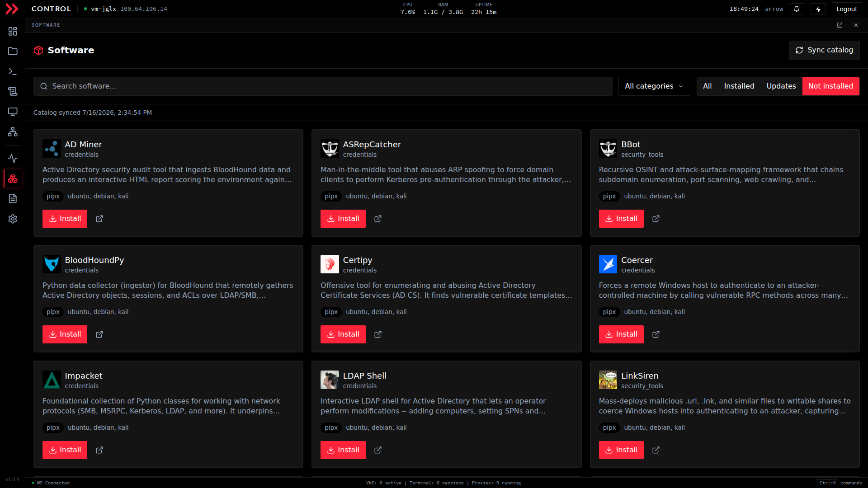This screenshot has width=868, height=488.
Task: Click the Logout button
Action: [x=846, y=9]
